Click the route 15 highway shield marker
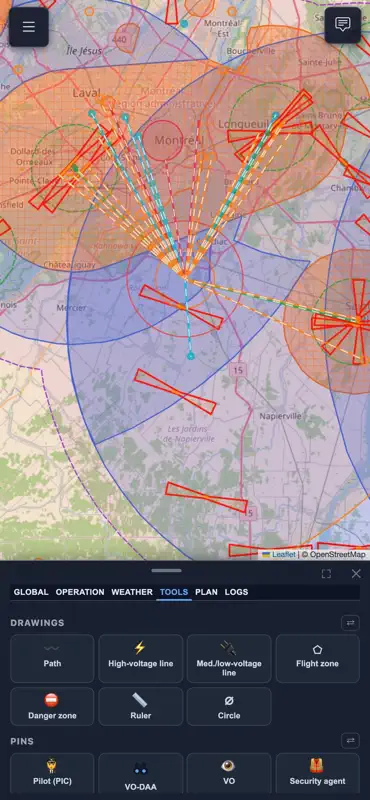370x800 pixels. [x=238, y=370]
